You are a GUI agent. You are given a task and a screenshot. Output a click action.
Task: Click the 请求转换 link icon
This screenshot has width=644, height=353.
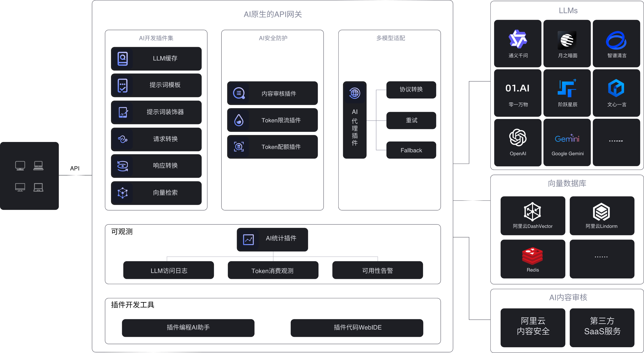123,139
